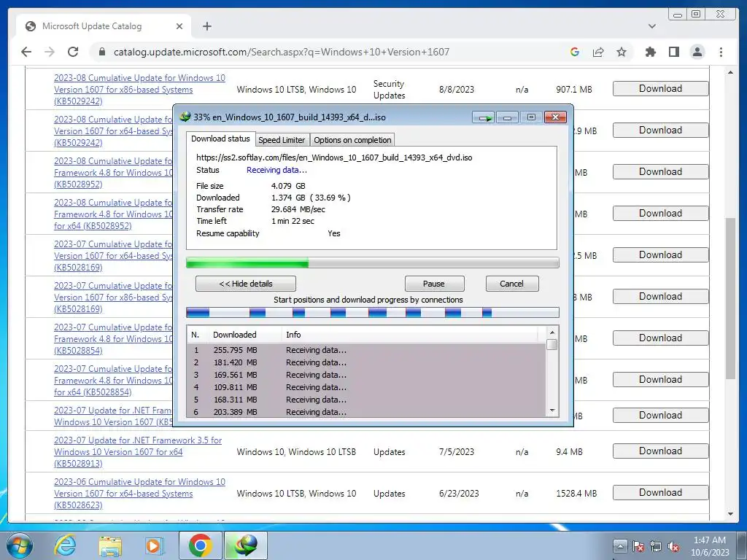
Task: Switch to Options on completion tab
Action: pyautogui.click(x=352, y=140)
